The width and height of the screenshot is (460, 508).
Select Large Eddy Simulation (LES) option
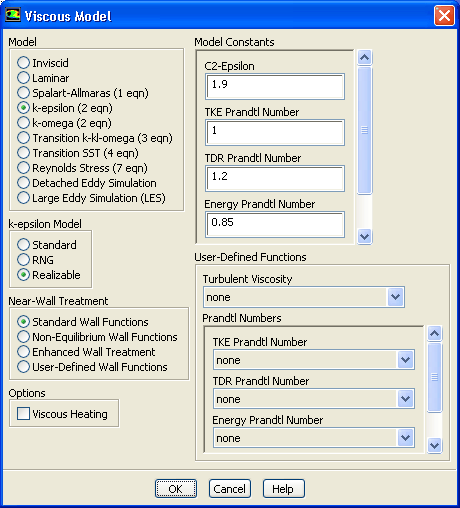click(x=23, y=198)
